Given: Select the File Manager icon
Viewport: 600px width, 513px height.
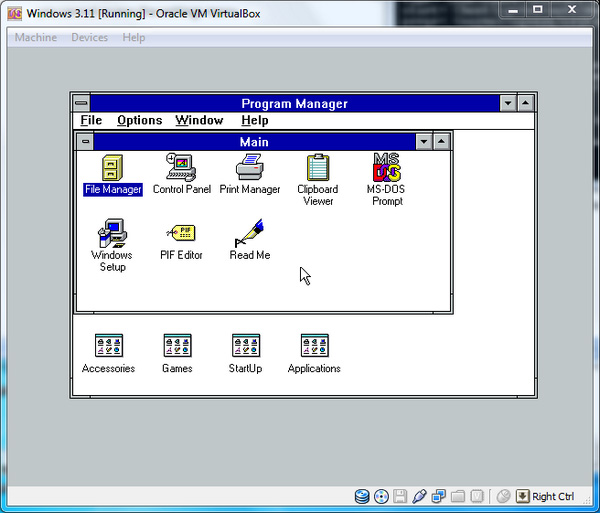Looking at the screenshot, I should click(x=112, y=167).
